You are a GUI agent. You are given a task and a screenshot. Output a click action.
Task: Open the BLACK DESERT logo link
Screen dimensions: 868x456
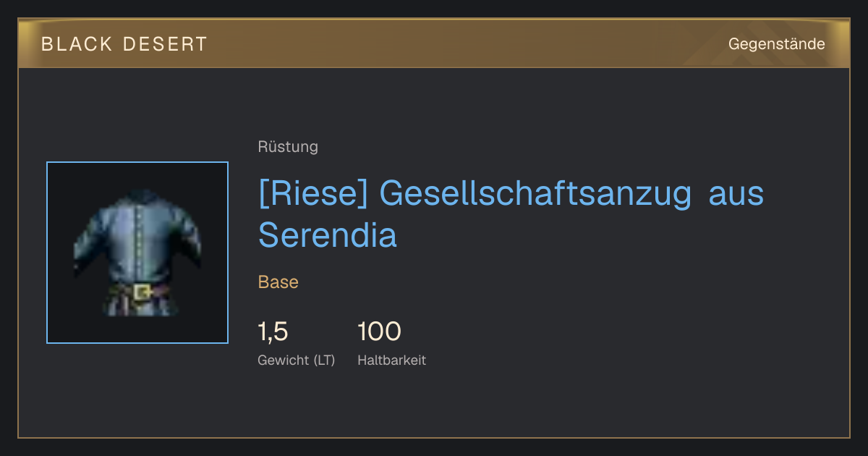point(124,44)
